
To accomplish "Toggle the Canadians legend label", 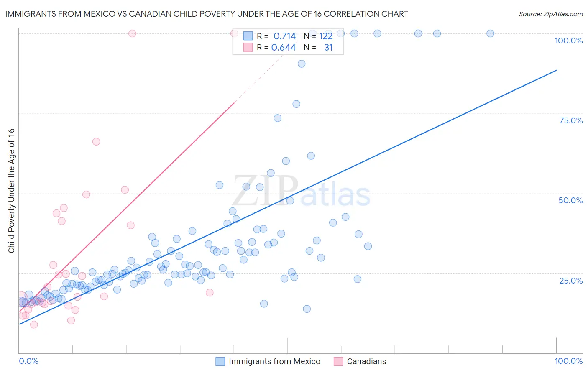I will [x=366, y=361].
